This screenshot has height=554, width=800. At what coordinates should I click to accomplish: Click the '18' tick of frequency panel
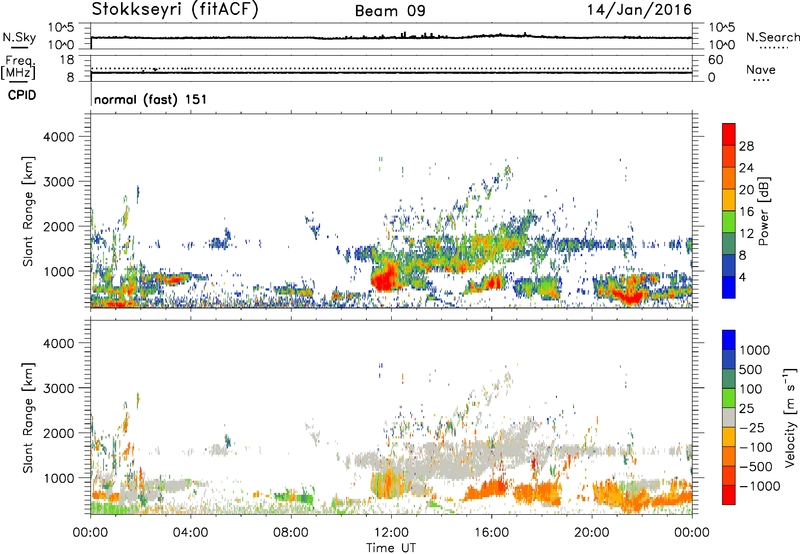point(67,60)
